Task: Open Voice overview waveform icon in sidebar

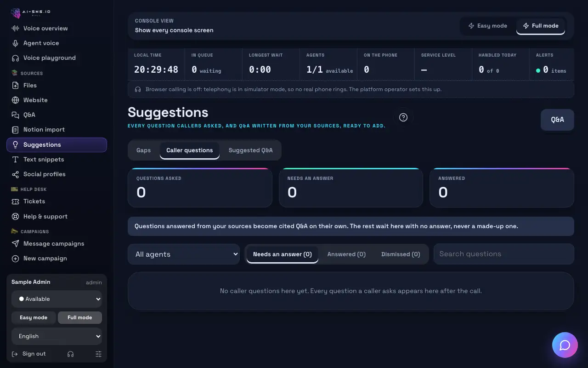Action: (x=15, y=29)
